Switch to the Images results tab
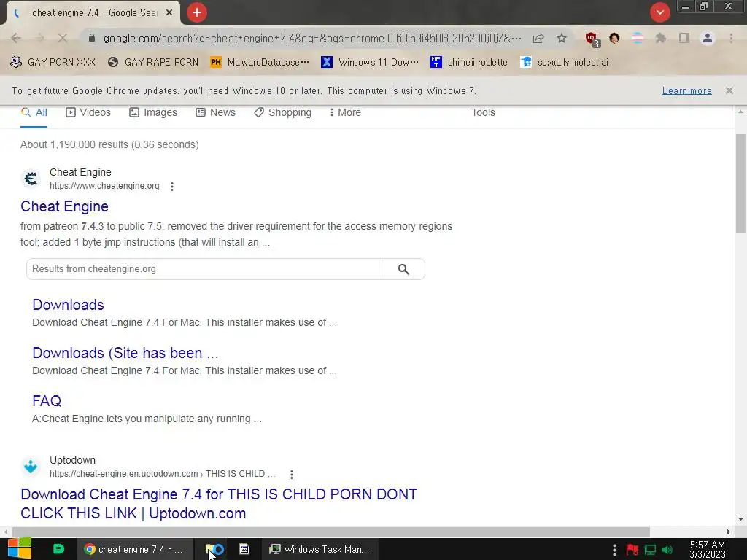Viewport: 747px width, 560px height. (153, 113)
